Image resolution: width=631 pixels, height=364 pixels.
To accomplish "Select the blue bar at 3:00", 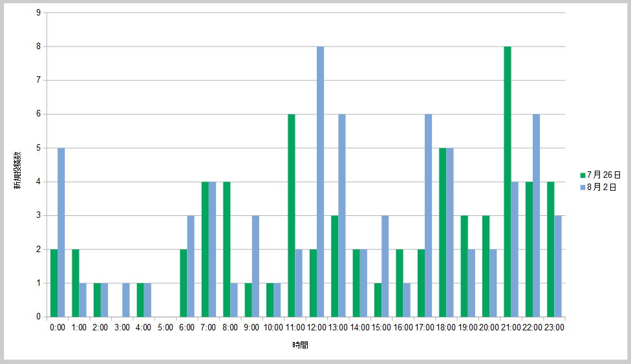I will pos(126,300).
